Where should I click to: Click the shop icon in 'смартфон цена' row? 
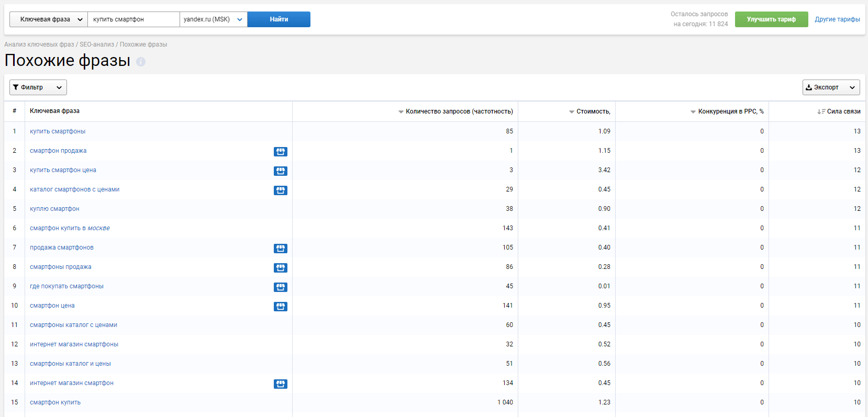281,307
